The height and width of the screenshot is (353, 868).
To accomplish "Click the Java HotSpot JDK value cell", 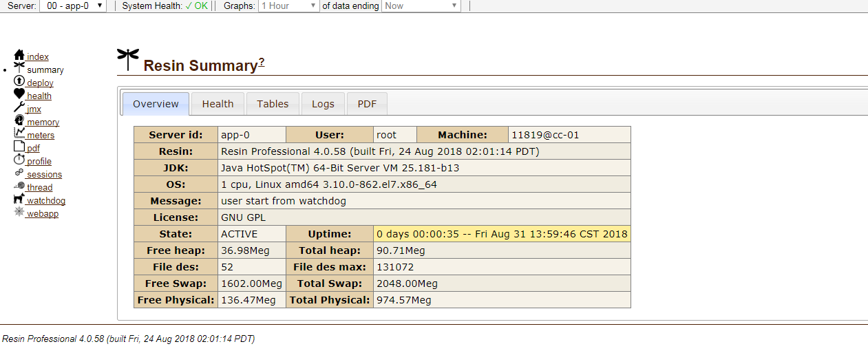I will [424, 168].
